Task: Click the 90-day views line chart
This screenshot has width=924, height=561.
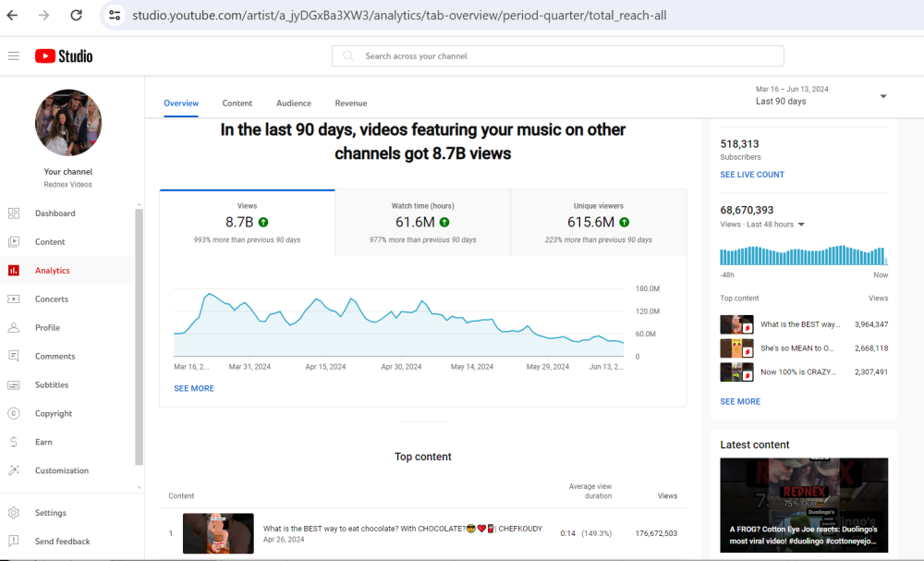Action: (398, 323)
